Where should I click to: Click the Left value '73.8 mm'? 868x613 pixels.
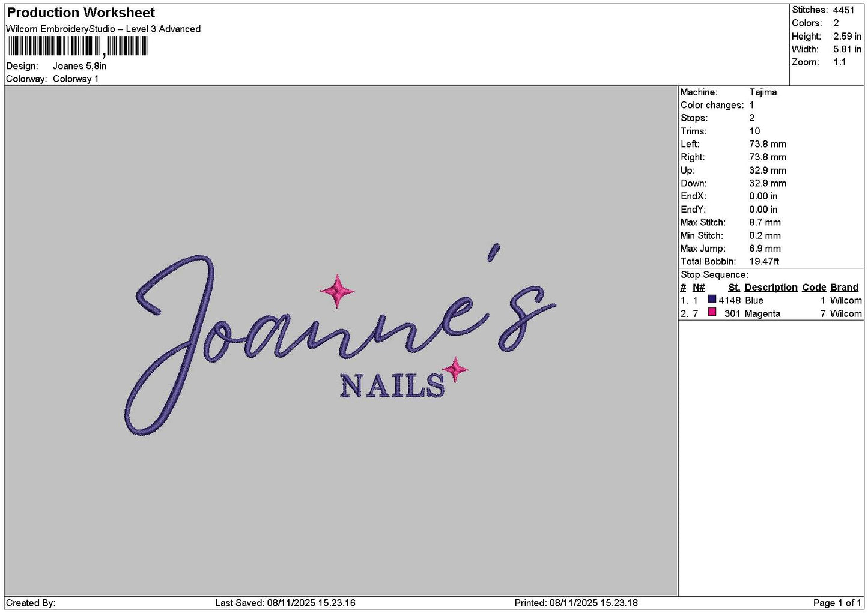tap(768, 144)
